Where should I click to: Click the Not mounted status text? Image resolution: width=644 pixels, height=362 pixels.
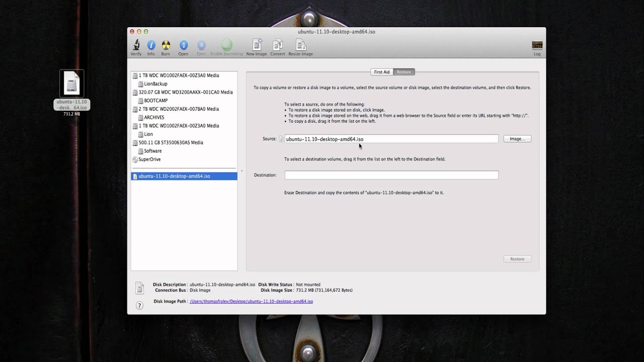point(308,285)
